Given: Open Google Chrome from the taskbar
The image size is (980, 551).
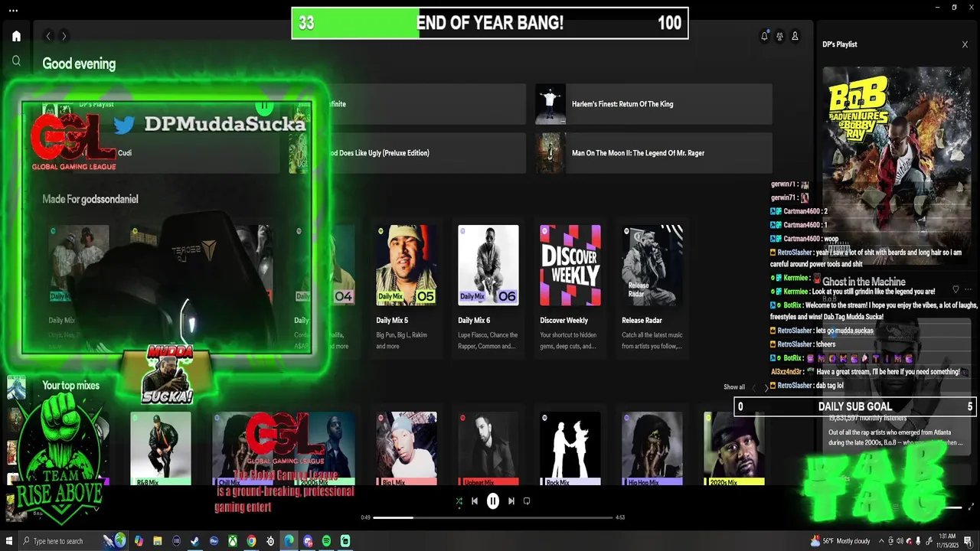Looking at the screenshot, I should (251, 541).
